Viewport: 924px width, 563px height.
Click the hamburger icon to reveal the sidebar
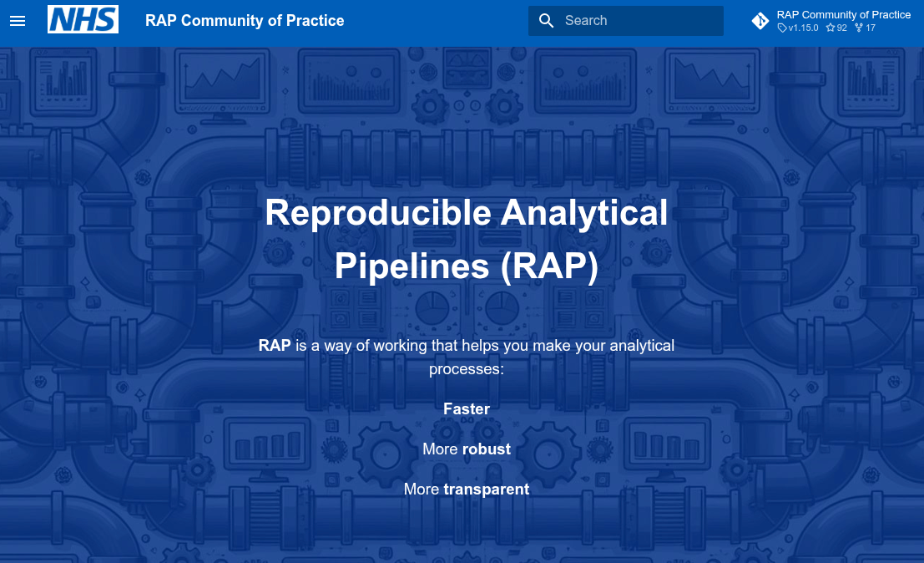coord(18,20)
